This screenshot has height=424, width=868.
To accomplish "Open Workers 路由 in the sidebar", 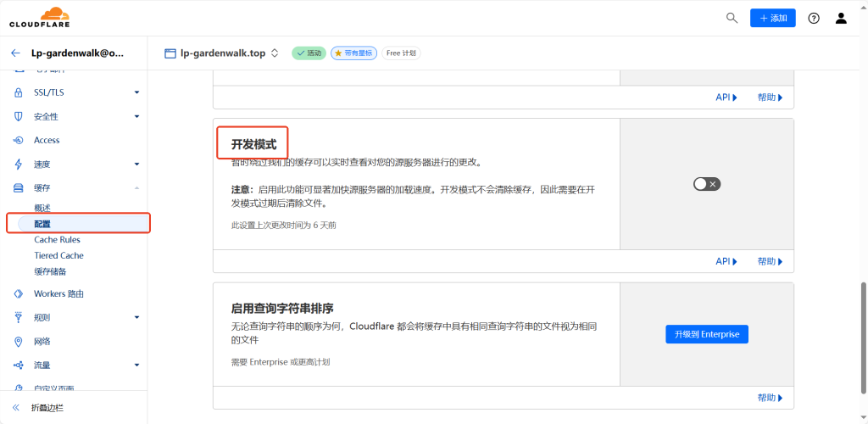I will click(x=58, y=294).
